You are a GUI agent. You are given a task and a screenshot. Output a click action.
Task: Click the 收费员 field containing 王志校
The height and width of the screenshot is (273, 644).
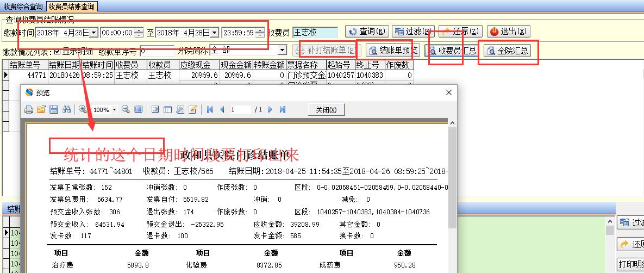(x=315, y=33)
